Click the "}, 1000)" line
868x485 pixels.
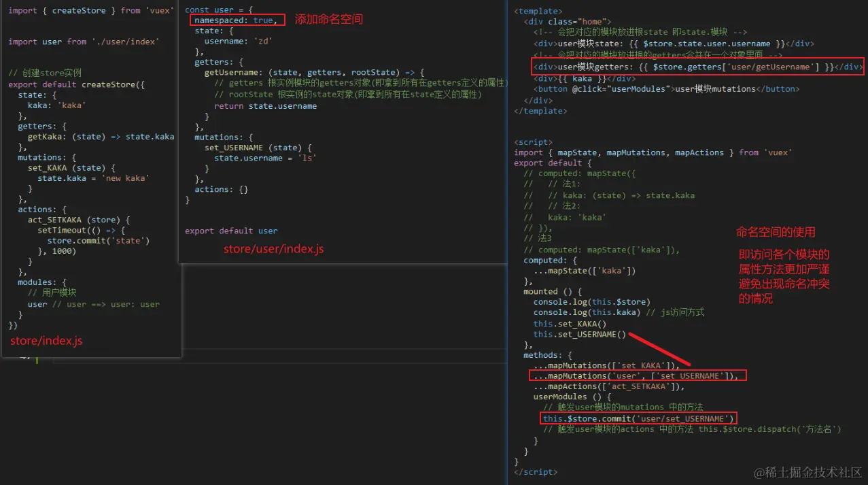[x=56, y=251]
